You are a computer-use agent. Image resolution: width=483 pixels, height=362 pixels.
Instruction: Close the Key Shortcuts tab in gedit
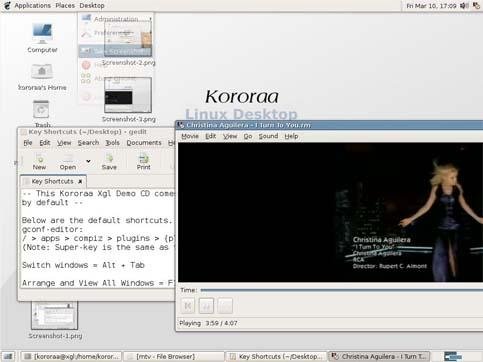80,182
